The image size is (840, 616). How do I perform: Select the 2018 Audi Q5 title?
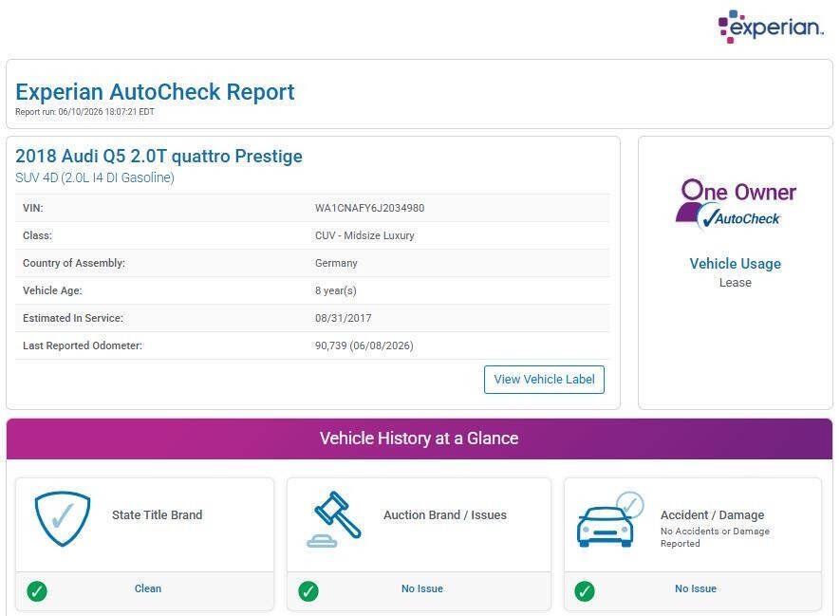(x=159, y=156)
